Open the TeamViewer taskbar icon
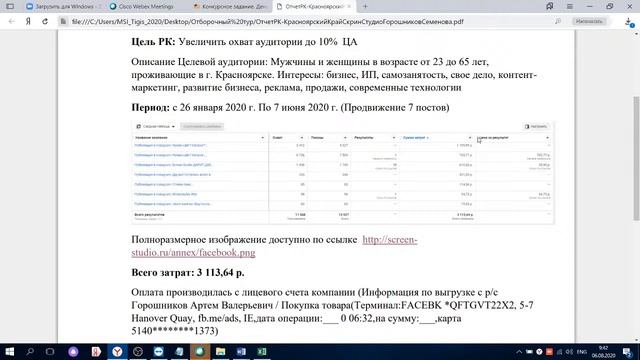640x360 pixels. pyautogui.click(x=158, y=352)
